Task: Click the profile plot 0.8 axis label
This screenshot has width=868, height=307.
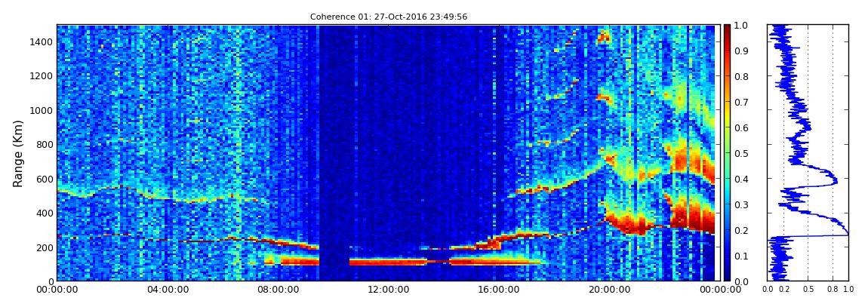Action: (833, 290)
